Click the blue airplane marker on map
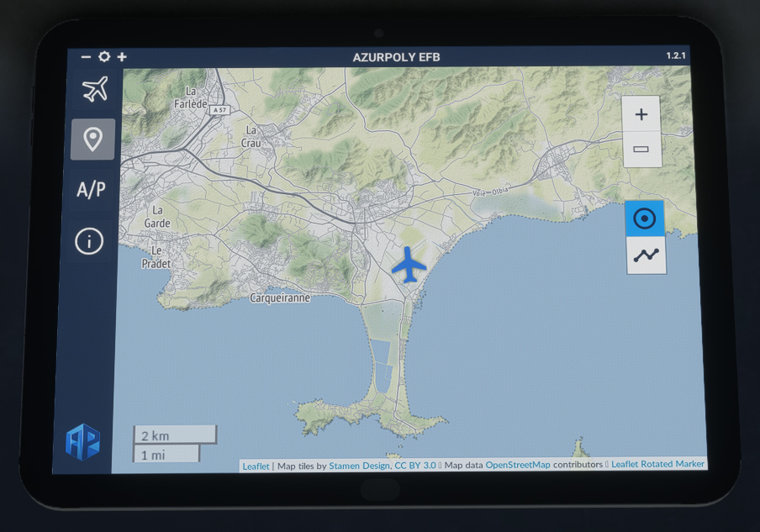This screenshot has height=532, width=760. [409, 265]
